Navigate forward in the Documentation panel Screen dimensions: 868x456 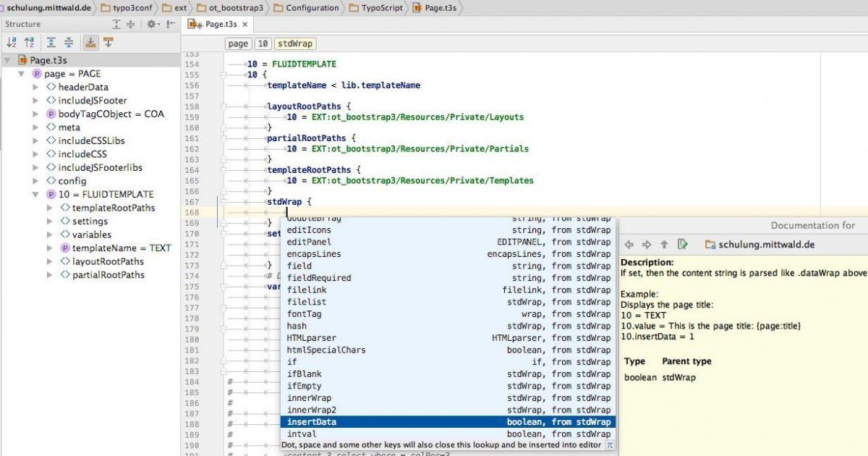point(647,244)
